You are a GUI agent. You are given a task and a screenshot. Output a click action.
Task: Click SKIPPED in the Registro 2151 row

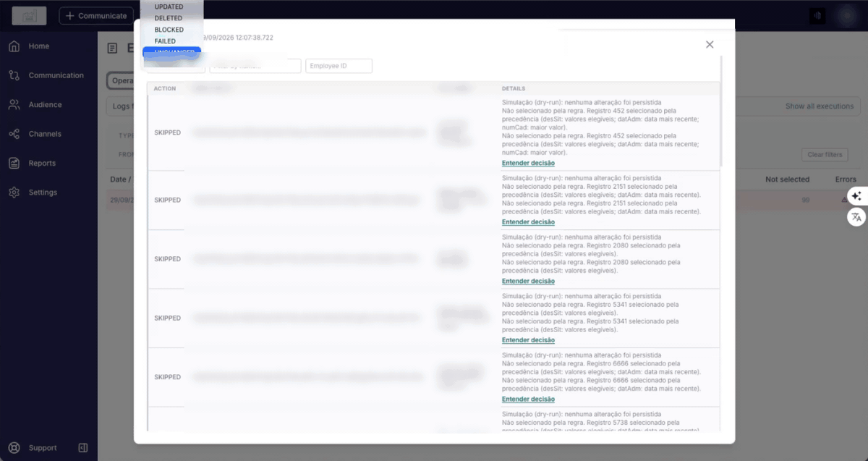coord(168,200)
